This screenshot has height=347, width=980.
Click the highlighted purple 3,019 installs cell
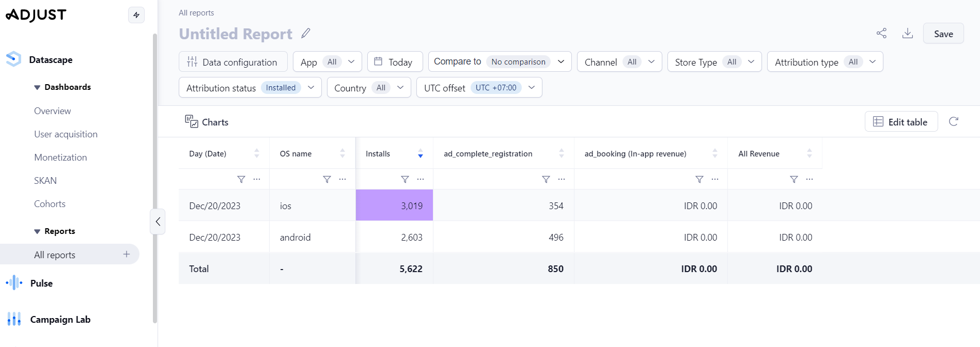[394, 206]
